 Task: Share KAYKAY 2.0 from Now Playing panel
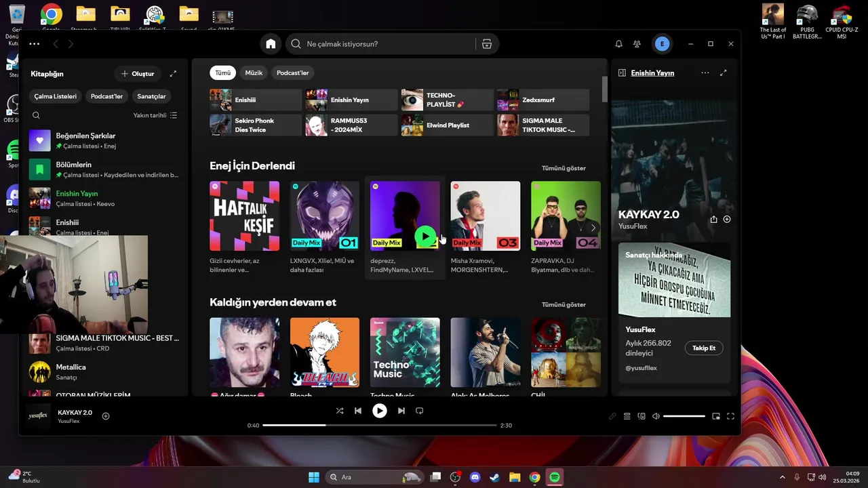pyautogui.click(x=713, y=220)
